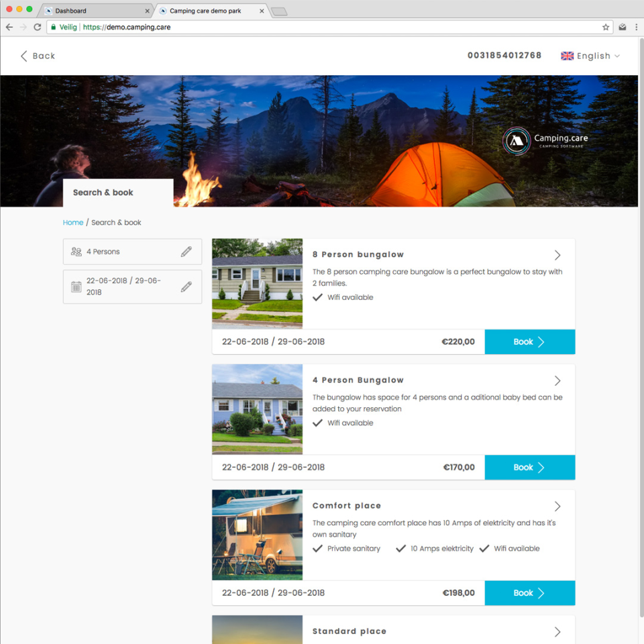Edit dates with the pencil icon
This screenshot has height=644, width=644.
click(186, 286)
